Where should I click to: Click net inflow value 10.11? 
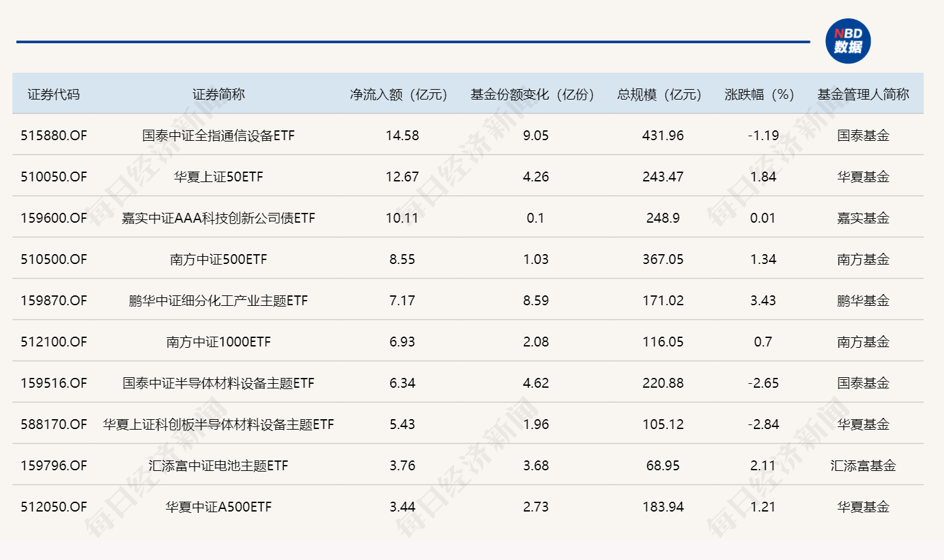(x=402, y=218)
